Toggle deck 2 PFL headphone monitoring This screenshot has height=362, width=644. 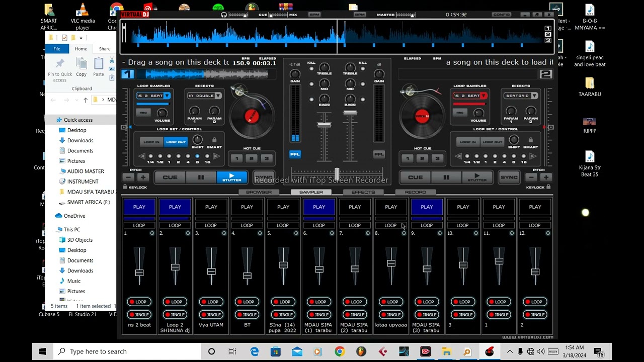379,154
